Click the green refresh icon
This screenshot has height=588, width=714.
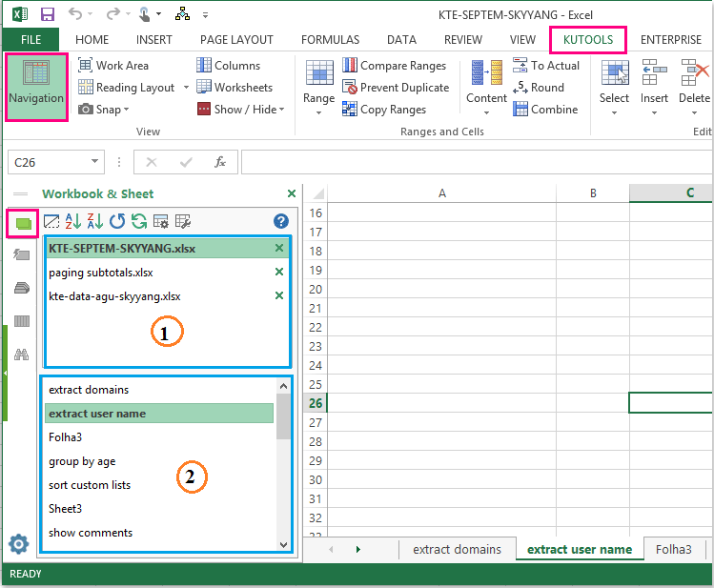click(x=139, y=221)
